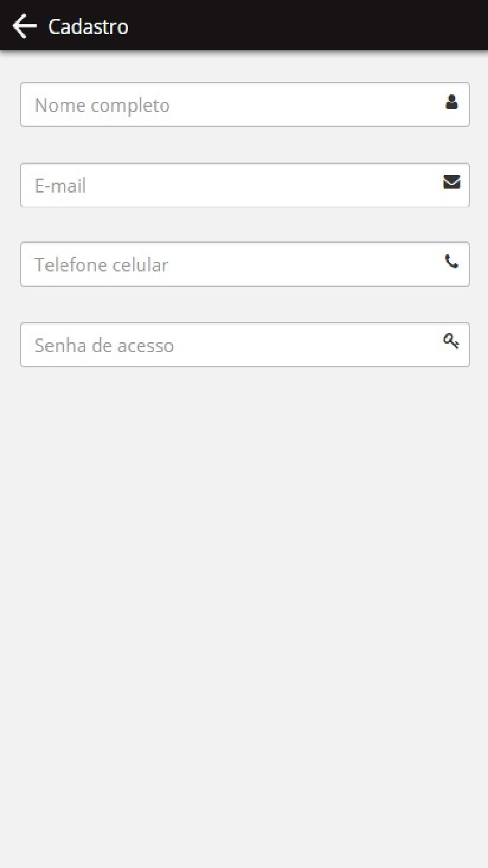Image resolution: width=488 pixels, height=868 pixels.
Task: Go back using the header arrow
Action: (x=24, y=26)
